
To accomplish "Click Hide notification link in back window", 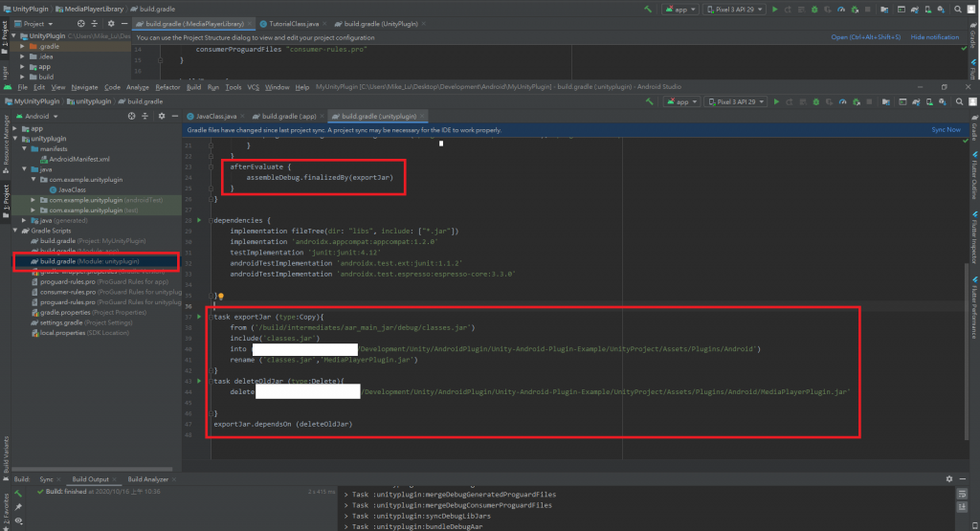I will [934, 37].
